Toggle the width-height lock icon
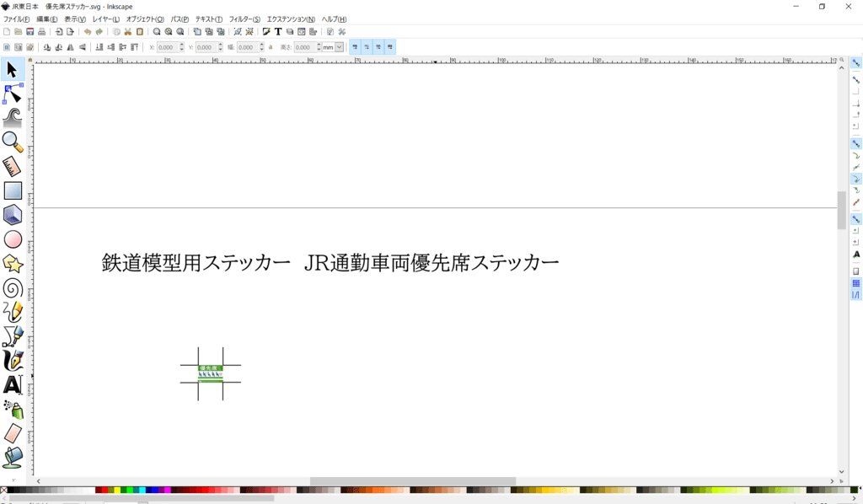The width and height of the screenshot is (863, 504). (x=271, y=47)
